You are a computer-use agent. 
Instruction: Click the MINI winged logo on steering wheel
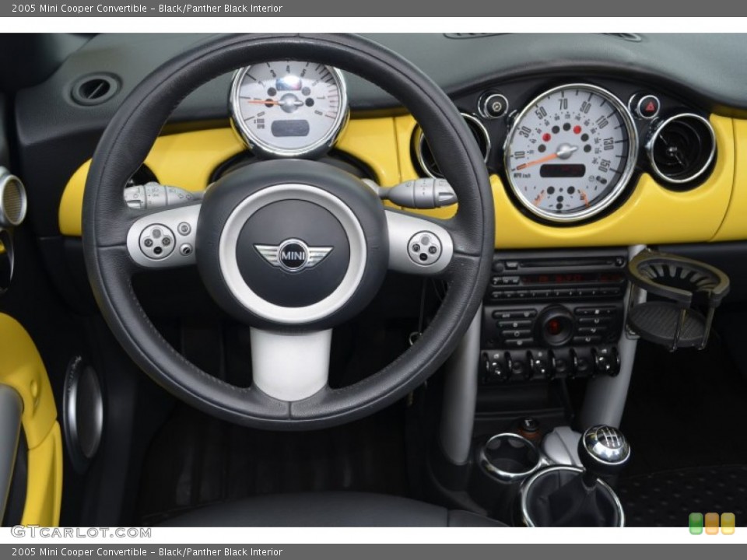[293, 255]
